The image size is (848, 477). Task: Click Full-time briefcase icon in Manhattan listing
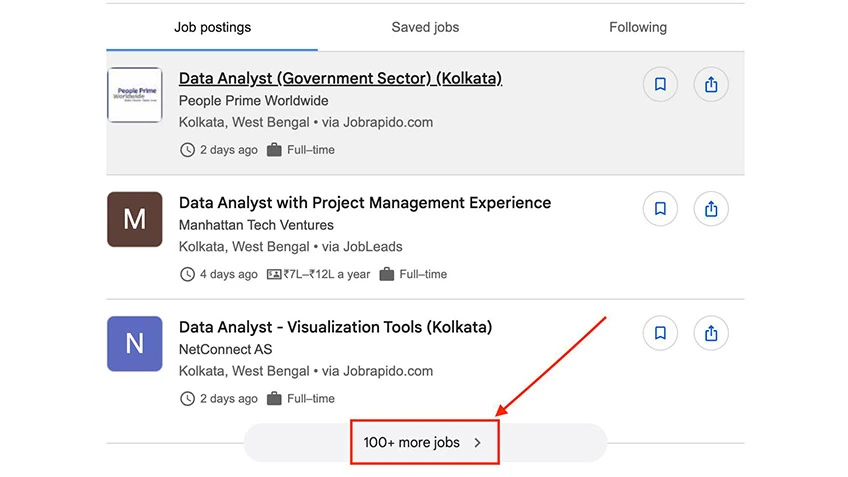387,274
